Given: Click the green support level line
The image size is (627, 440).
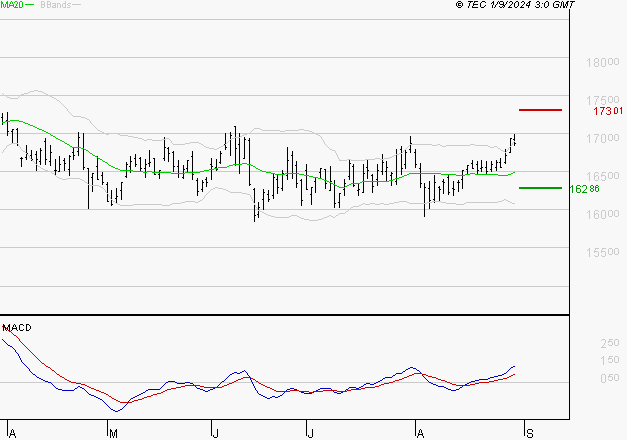Looking at the screenshot, I should [x=540, y=188].
